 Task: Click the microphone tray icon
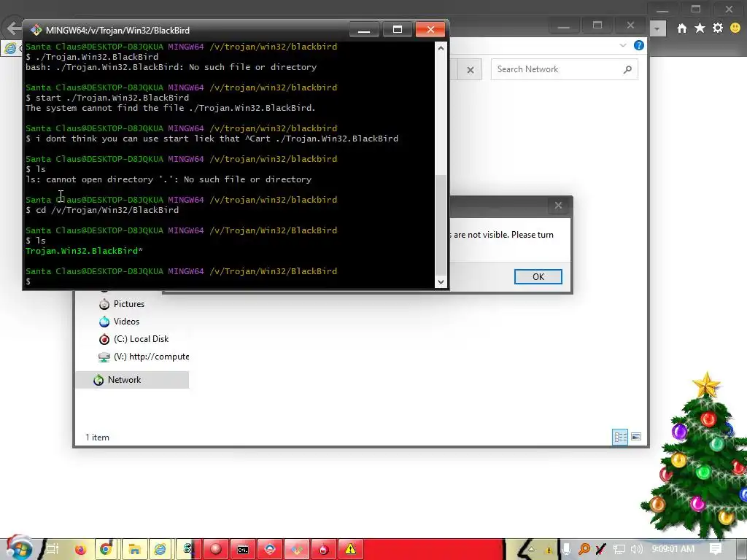click(x=565, y=549)
